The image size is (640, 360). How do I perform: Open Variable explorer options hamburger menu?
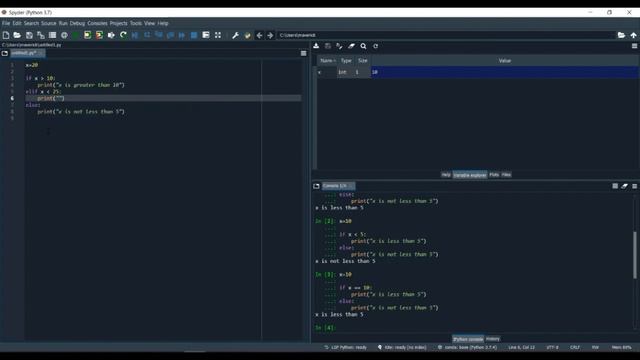coord(634,46)
